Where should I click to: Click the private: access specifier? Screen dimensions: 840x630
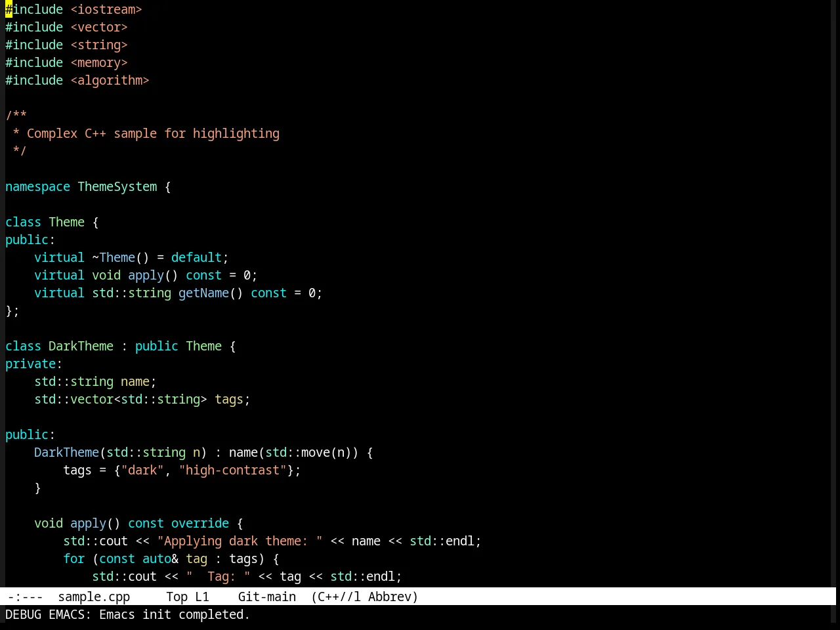(33, 364)
